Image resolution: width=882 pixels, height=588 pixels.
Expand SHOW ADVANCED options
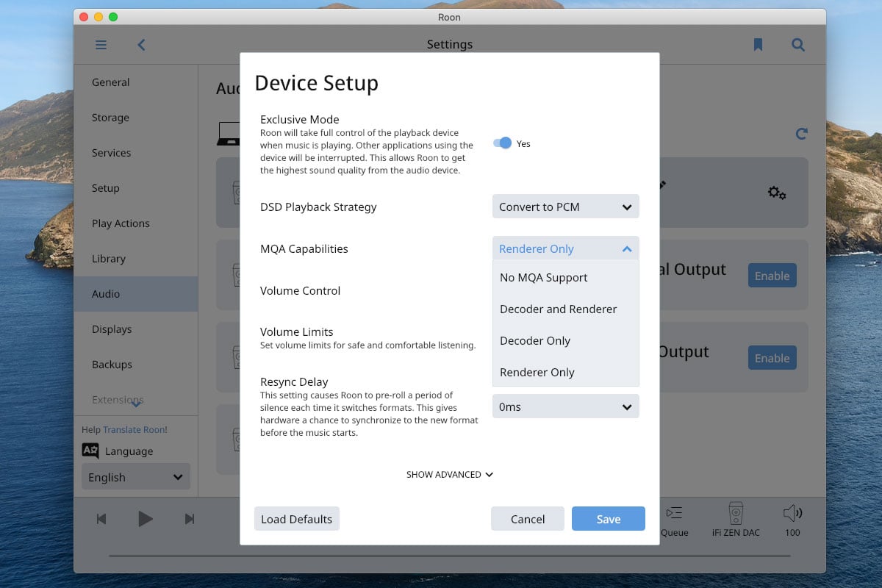pyautogui.click(x=450, y=475)
